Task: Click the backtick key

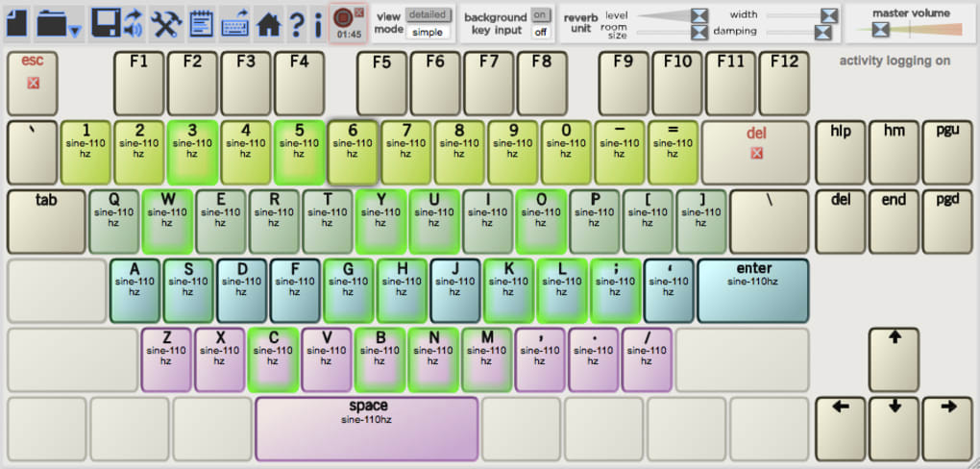Action: pos(32,153)
